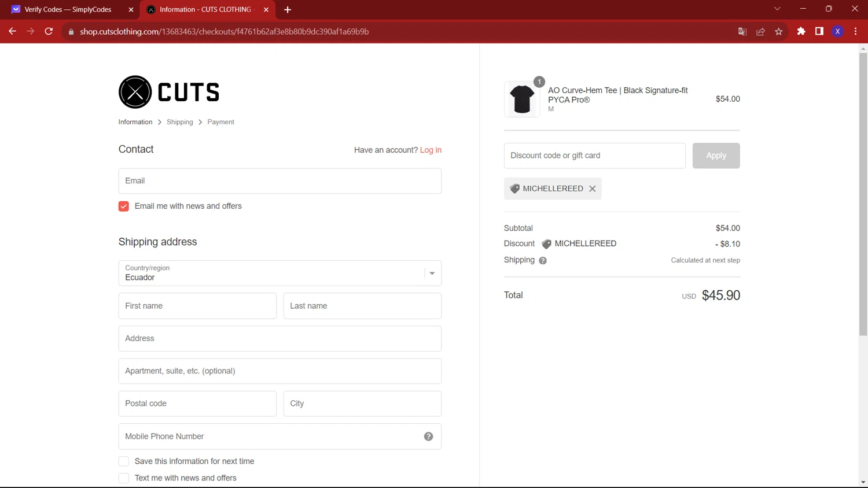Focus the Email input field
The height and width of the screenshot is (488, 868).
[x=280, y=181]
